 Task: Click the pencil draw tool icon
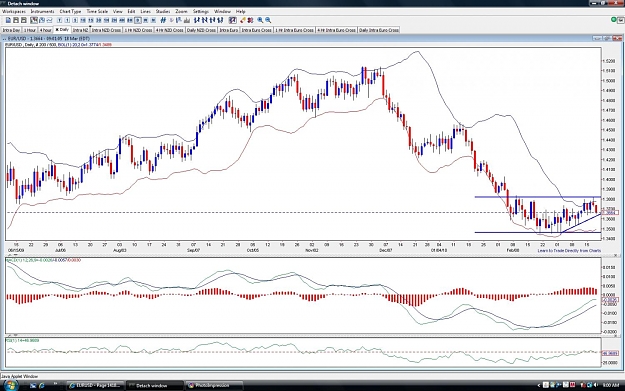pos(242,20)
